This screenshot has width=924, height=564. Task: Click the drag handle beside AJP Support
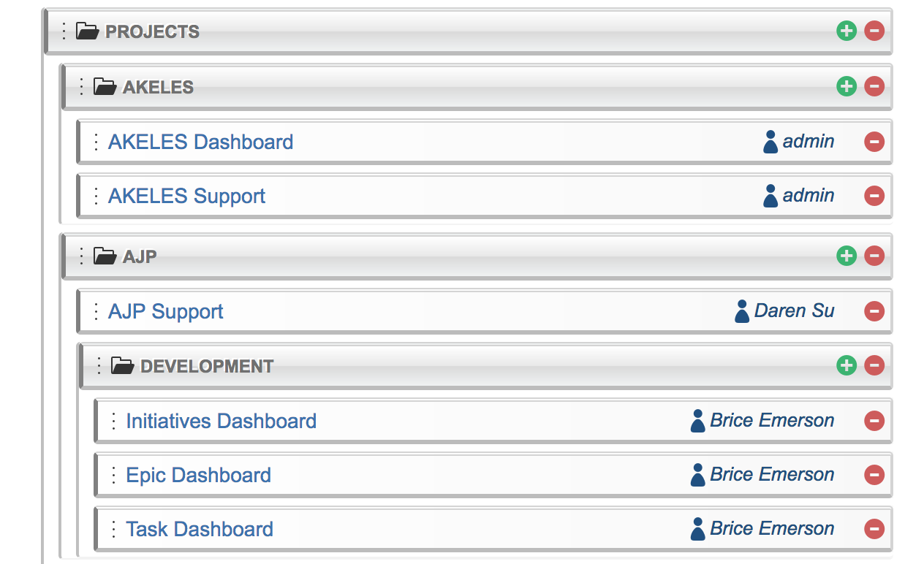pos(96,311)
